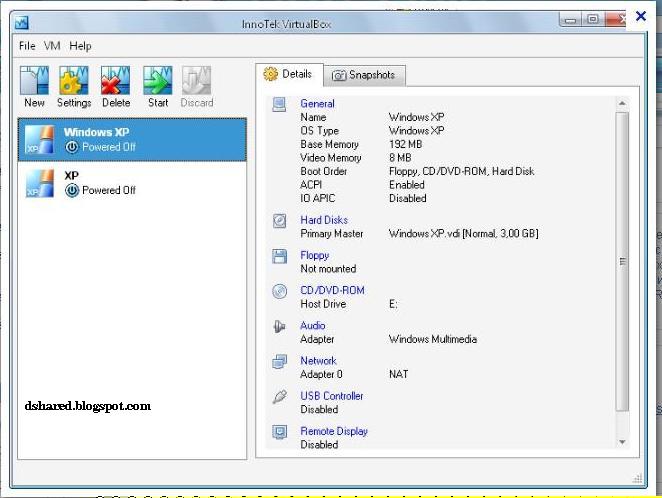The width and height of the screenshot is (662, 498).
Task: Switch to the Details tab
Action: coord(289,75)
